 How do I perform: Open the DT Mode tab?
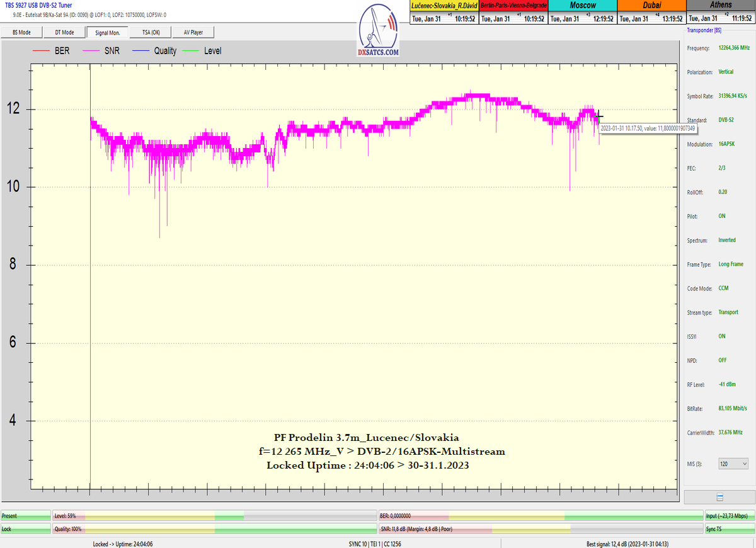coord(64,32)
